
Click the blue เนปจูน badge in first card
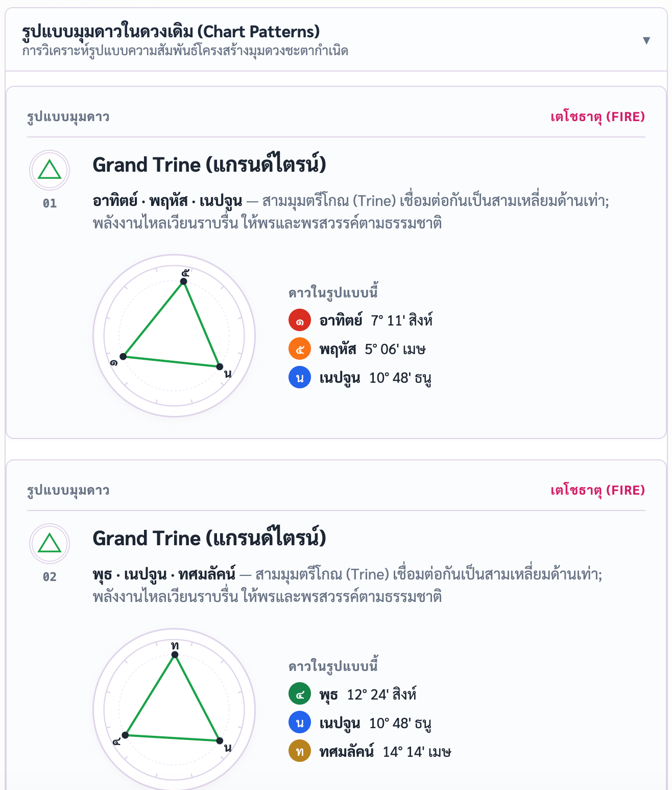pos(300,378)
